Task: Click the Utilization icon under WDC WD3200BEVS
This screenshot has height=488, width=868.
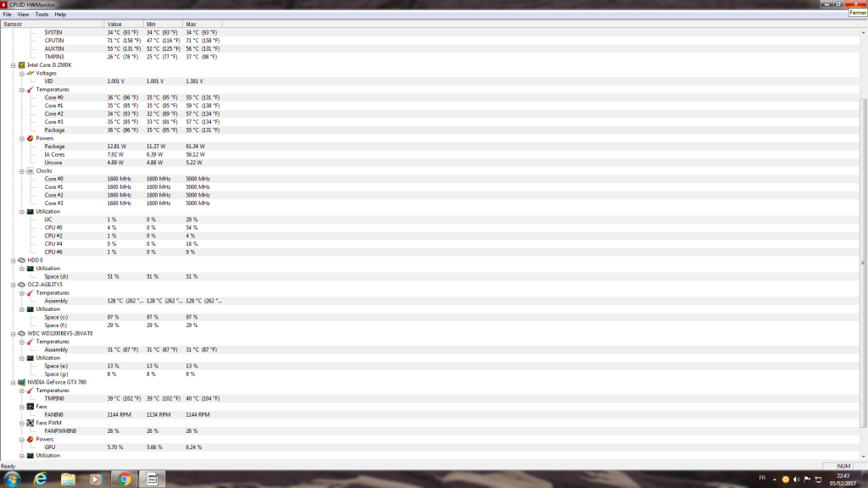Action: (31, 358)
